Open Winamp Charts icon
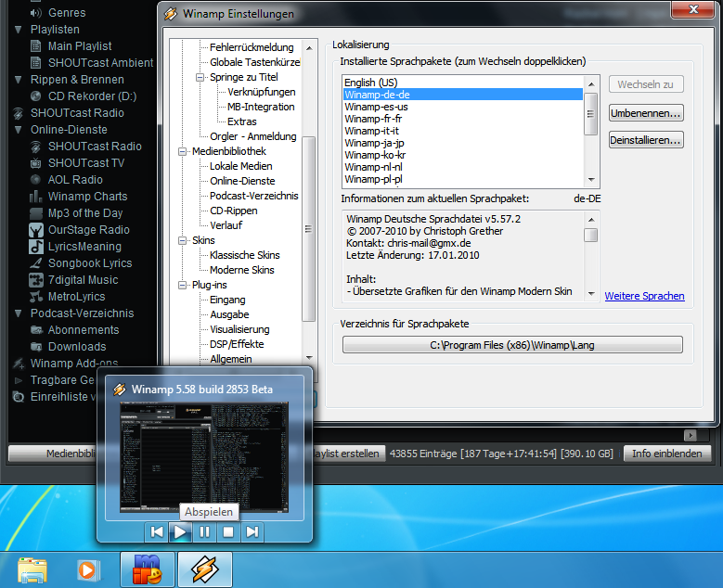The image size is (723, 588). [35, 197]
